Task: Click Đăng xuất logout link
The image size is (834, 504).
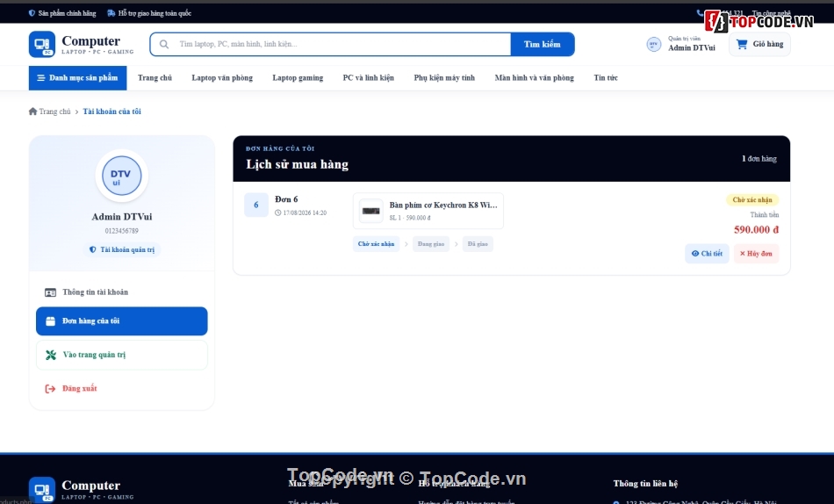Action: 122,388
